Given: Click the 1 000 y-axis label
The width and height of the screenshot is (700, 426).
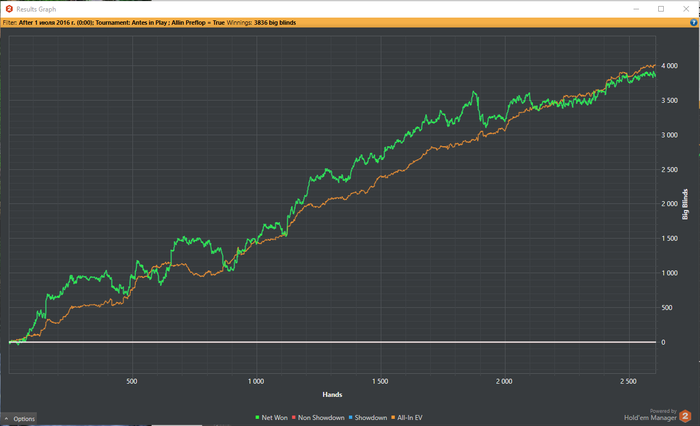Looking at the screenshot, I should [x=669, y=273].
